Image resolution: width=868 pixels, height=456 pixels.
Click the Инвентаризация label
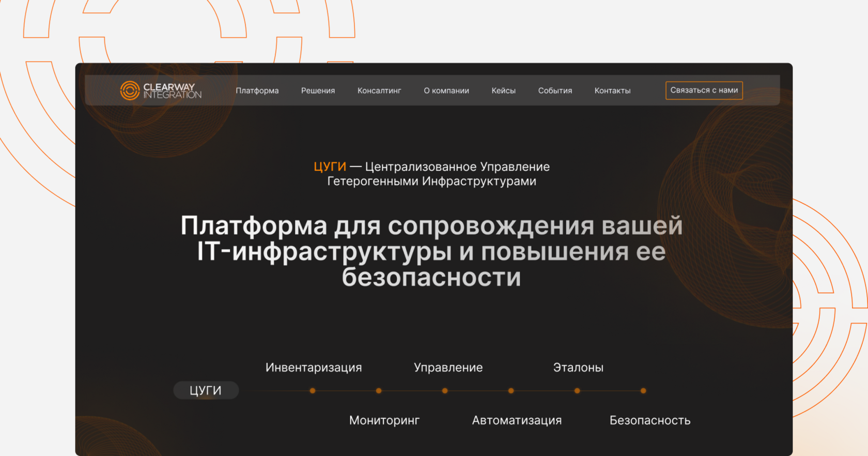pyautogui.click(x=314, y=368)
